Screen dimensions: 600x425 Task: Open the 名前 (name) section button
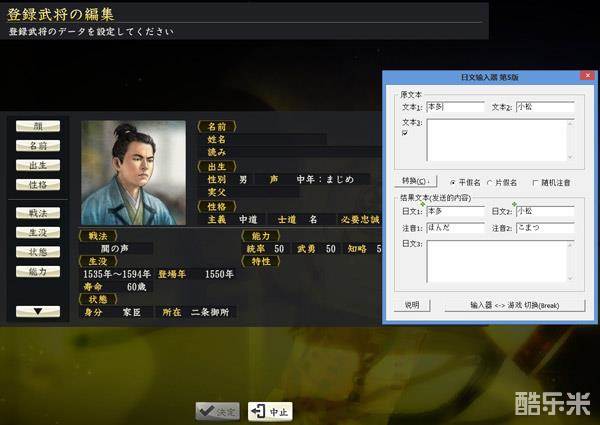(x=38, y=146)
